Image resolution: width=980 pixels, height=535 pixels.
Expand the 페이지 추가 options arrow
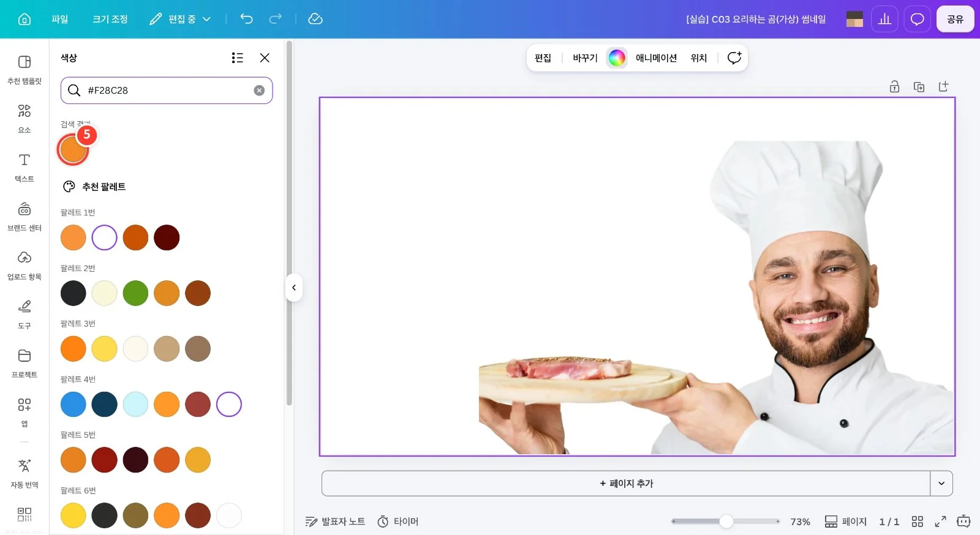coord(941,484)
